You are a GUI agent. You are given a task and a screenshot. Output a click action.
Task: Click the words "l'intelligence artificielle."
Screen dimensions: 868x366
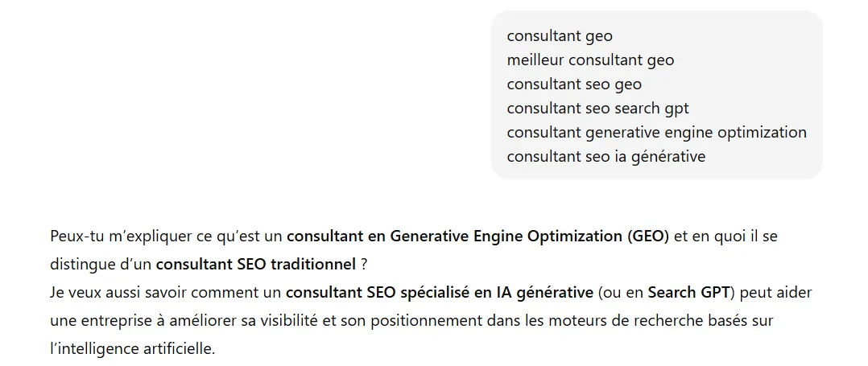[x=133, y=350]
